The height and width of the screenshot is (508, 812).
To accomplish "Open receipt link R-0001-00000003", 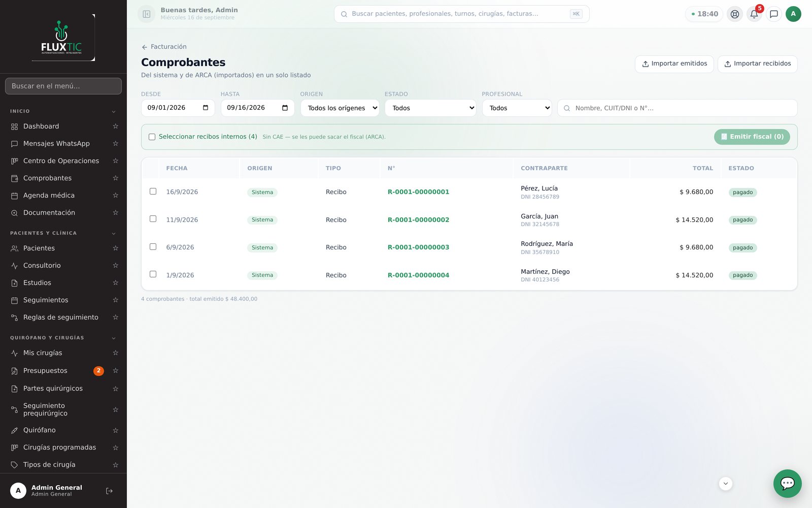I will 418,247.
